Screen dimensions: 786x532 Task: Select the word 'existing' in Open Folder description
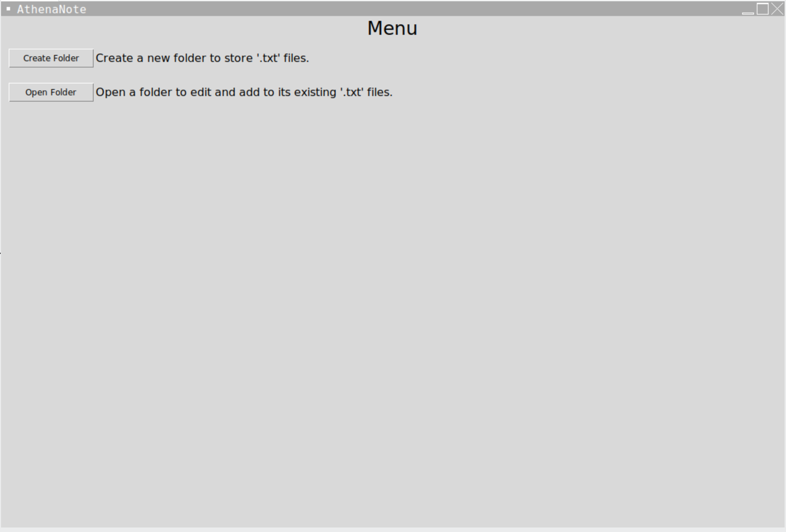[315, 92]
